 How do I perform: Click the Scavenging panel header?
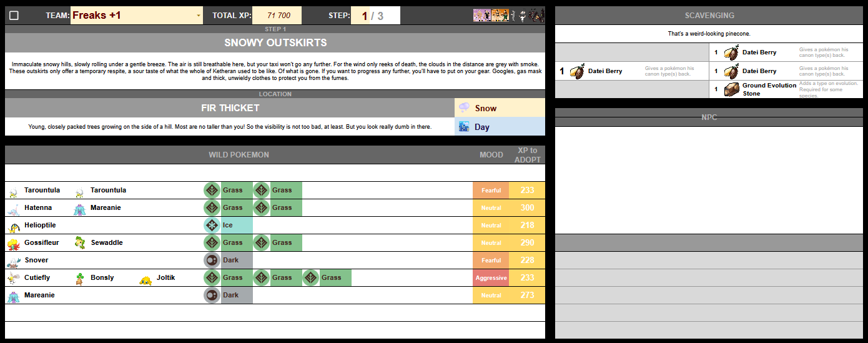(x=709, y=16)
